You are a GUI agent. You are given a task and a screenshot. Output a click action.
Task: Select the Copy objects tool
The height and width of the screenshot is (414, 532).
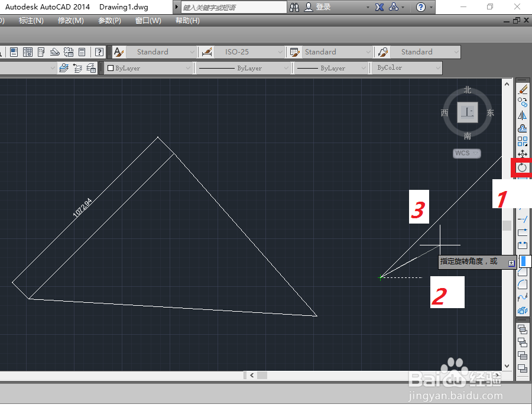[x=523, y=102]
